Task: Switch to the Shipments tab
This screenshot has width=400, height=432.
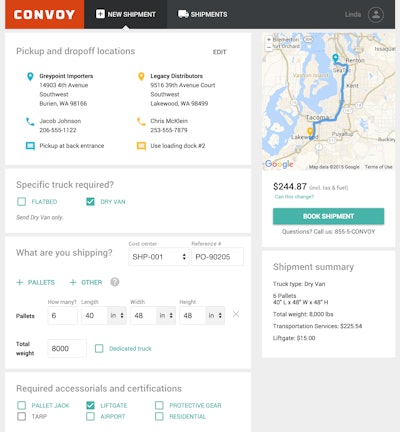Action: pyautogui.click(x=202, y=14)
